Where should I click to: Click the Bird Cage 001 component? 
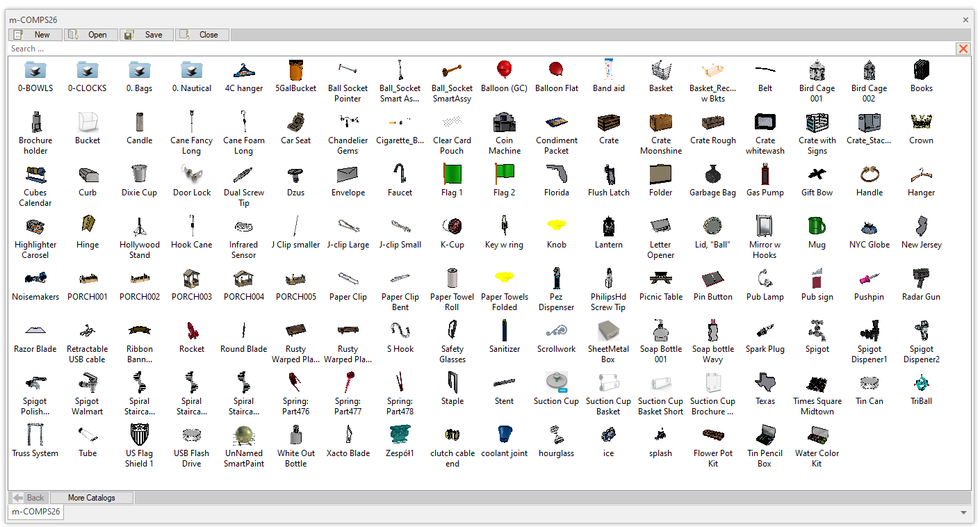817,70
